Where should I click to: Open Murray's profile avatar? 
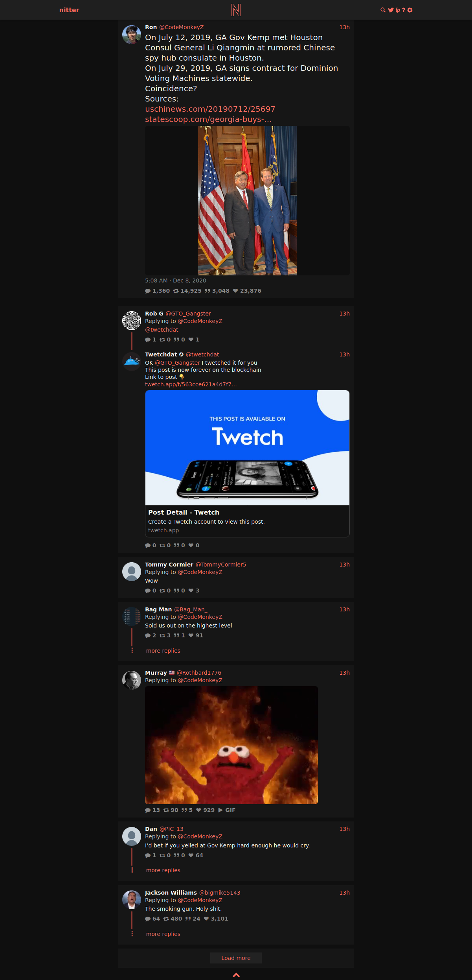click(x=132, y=680)
